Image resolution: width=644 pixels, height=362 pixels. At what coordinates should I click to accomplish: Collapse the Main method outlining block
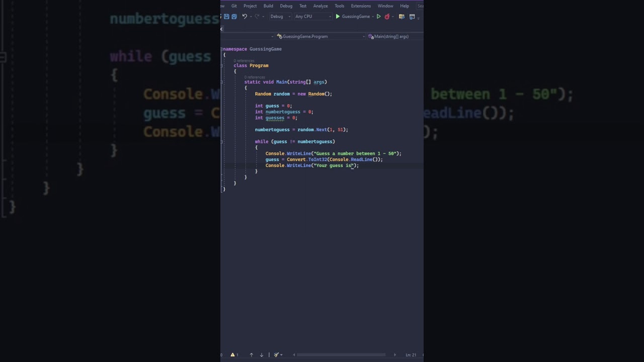222,82
